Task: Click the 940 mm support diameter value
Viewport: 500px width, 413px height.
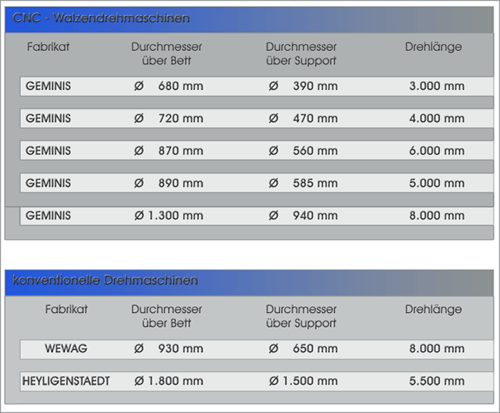Action: 315,216
